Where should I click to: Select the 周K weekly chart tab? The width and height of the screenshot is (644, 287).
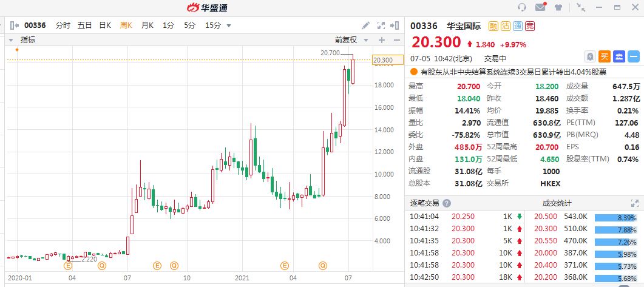click(126, 25)
